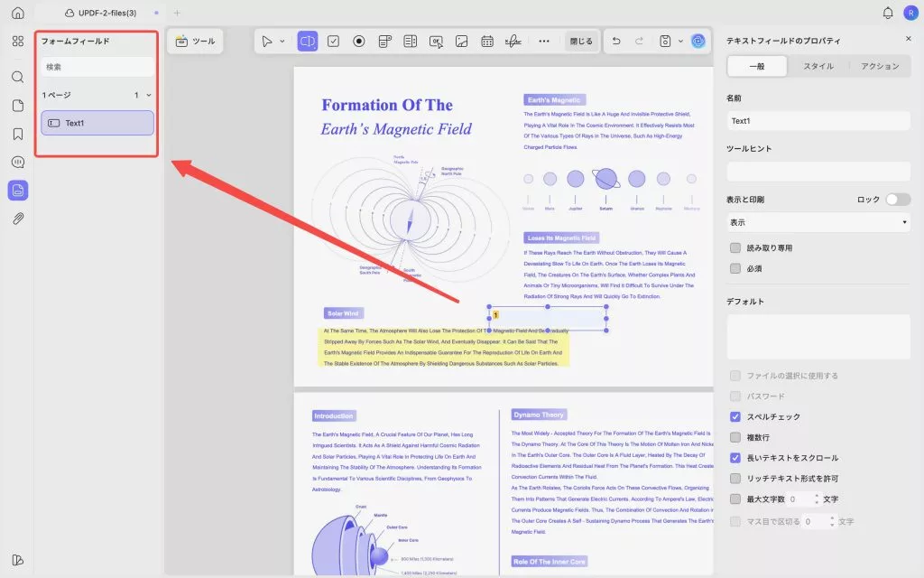Select the text field tool icon
Image resolution: width=924 pixels, height=578 pixels.
click(307, 42)
